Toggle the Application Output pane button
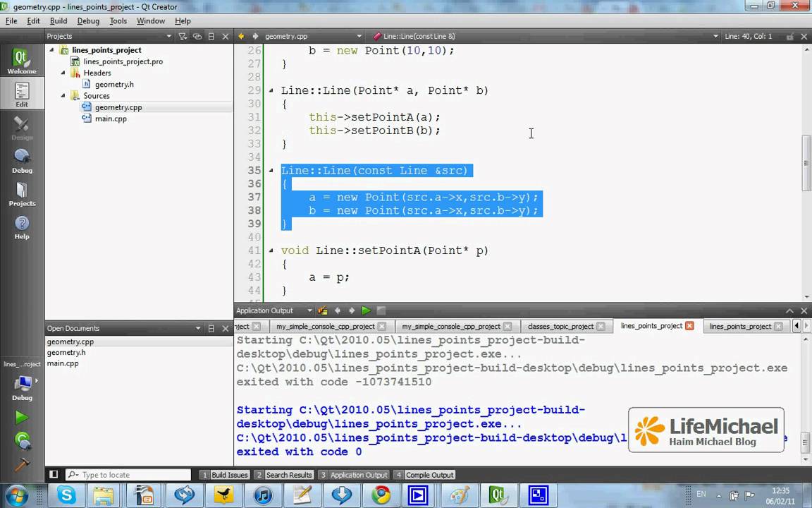812x508 pixels. coord(353,475)
